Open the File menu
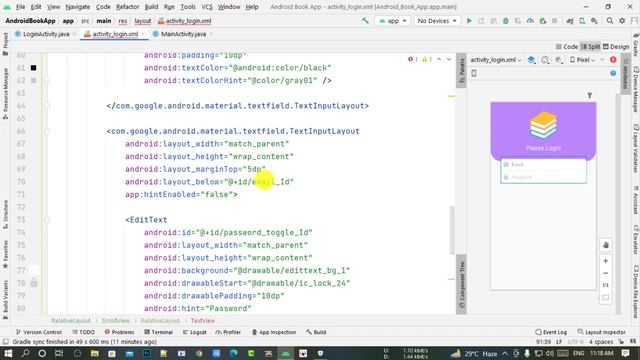The height and width of the screenshot is (360, 640). click(20, 7)
